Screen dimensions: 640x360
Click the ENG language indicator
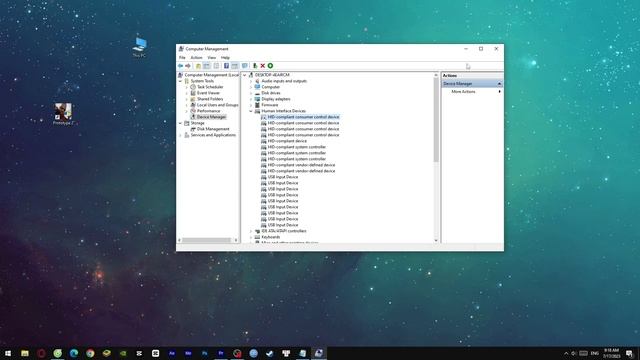595,353
